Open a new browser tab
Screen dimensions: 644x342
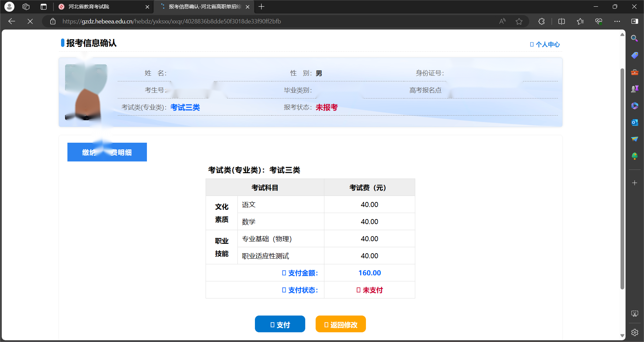tap(262, 7)
